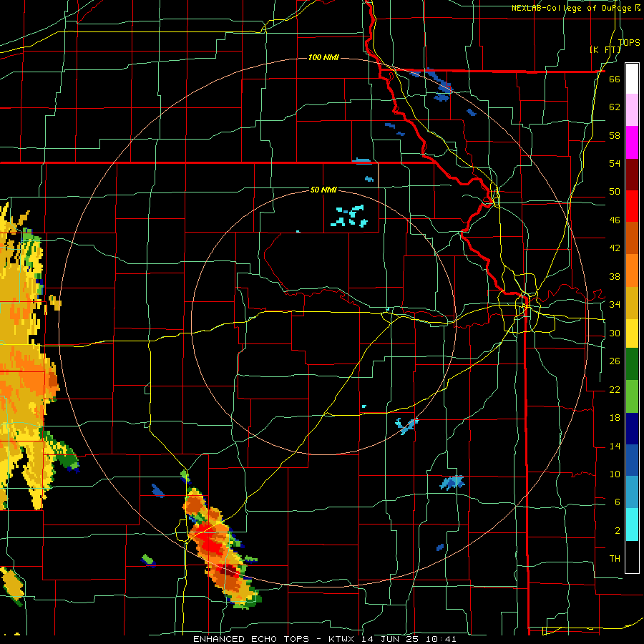Select the dark red maroon legend swatch
Image resolution: width=644 pixels, height=644 pixels.
[x=632, y=174]
